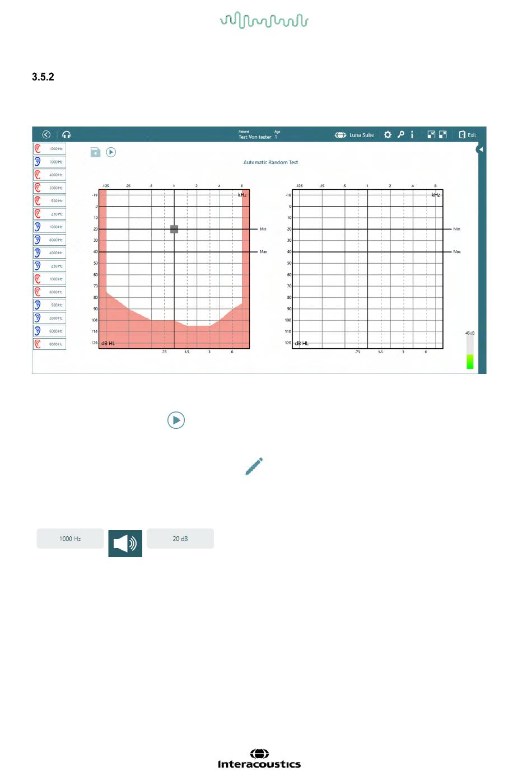Expand the collapsed right side panel arrow
Viewport: 532px width, 772px height.
[480, 149]
